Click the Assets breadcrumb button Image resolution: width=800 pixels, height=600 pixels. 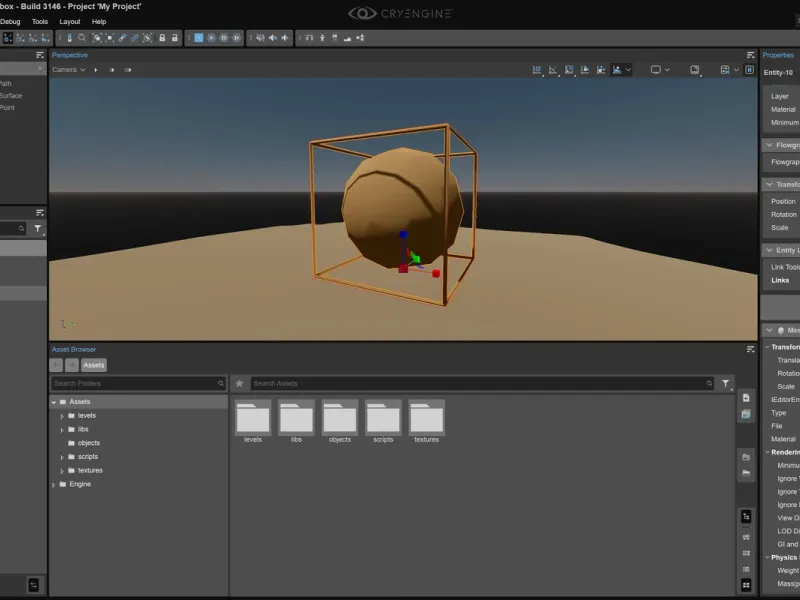94,365
